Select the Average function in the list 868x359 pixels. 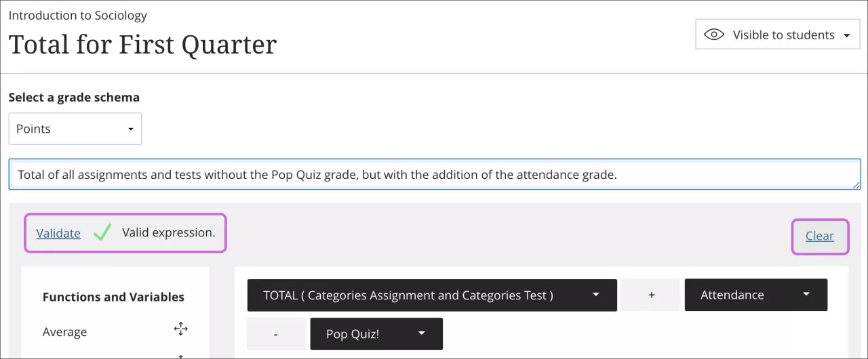(x=65, y=332)
